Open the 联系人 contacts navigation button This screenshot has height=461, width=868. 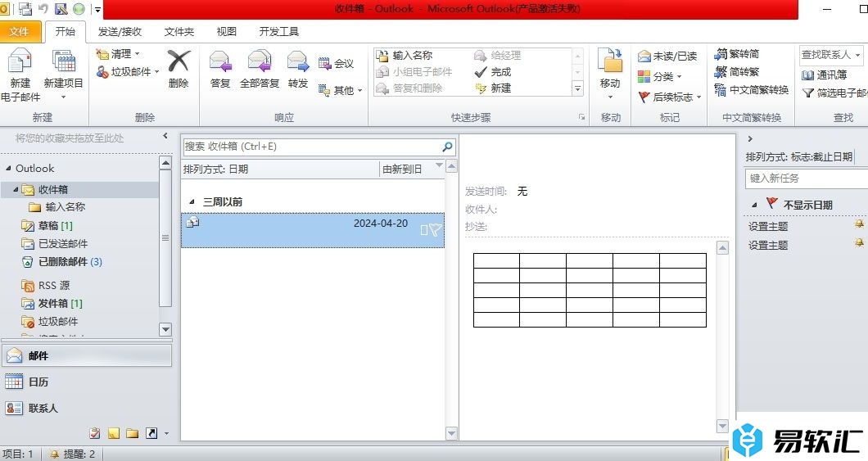pos(87,408)
